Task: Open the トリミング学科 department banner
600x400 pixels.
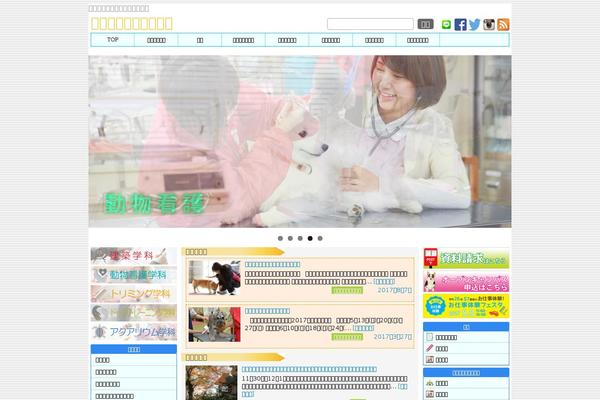Action: pyautogui.click(x=134, y=294)
